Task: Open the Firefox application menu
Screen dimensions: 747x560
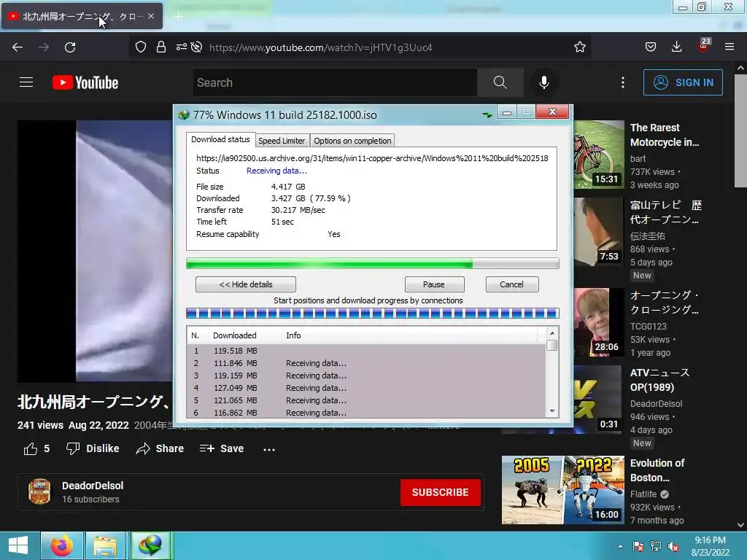Action: click(x=729, y=47)
